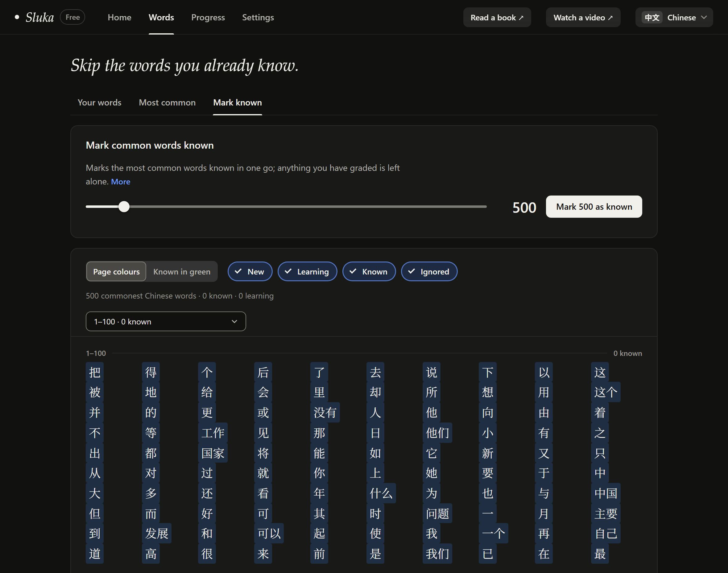Select the Mark known tab
Image resolution: width=728 pixels, height=573 pixels.
point(238,103)
